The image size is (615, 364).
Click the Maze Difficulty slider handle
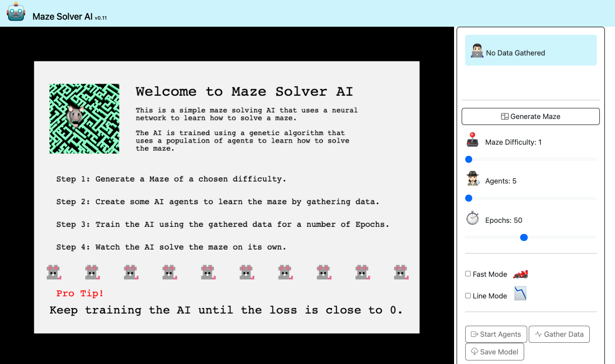point(469,159)
